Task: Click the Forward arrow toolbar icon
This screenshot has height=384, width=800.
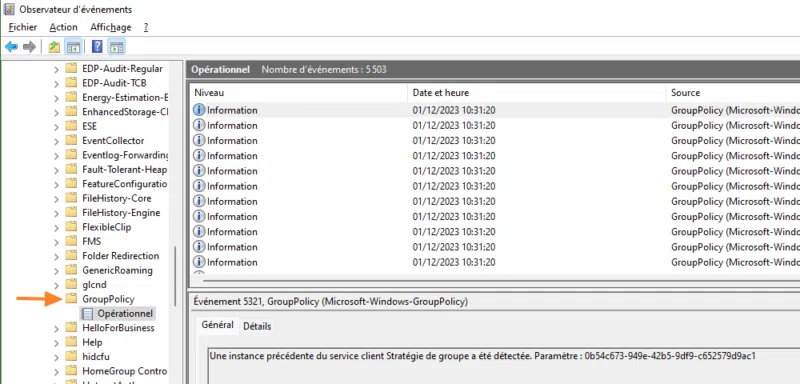Action: (29, 47)
